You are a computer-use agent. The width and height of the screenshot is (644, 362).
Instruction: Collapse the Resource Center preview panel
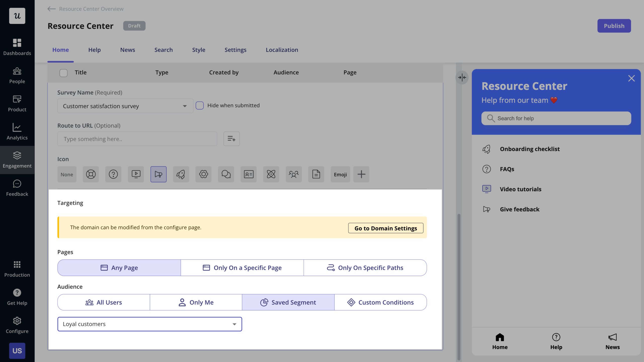(462, 77)
